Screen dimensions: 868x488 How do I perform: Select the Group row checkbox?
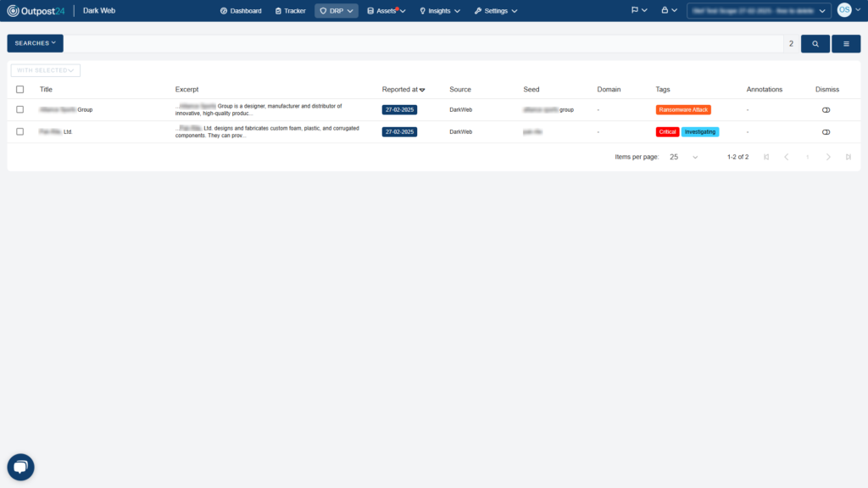pyautogui.click(x=20, y=109)
